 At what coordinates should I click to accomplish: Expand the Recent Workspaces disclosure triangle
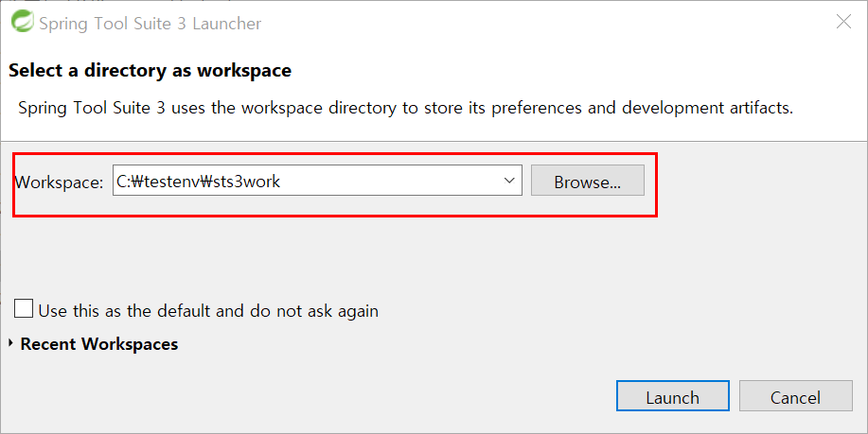(x=11, y=343)
